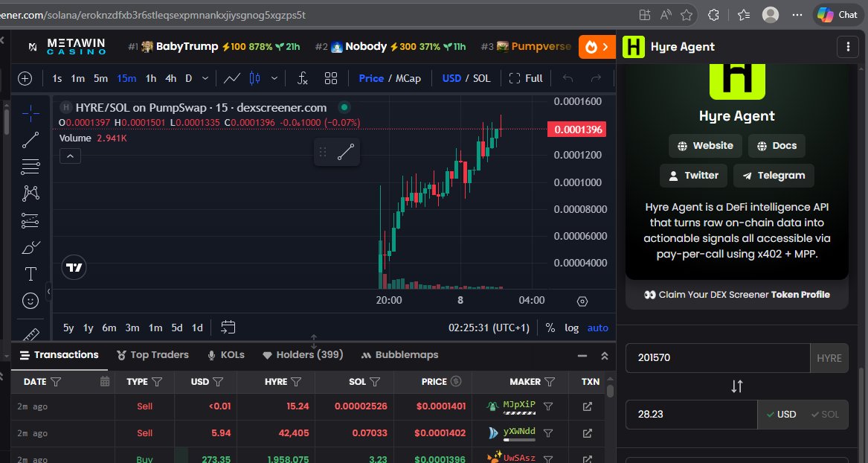Check the USD option in converter
The image size is (868, 463).
coord(781,415)
